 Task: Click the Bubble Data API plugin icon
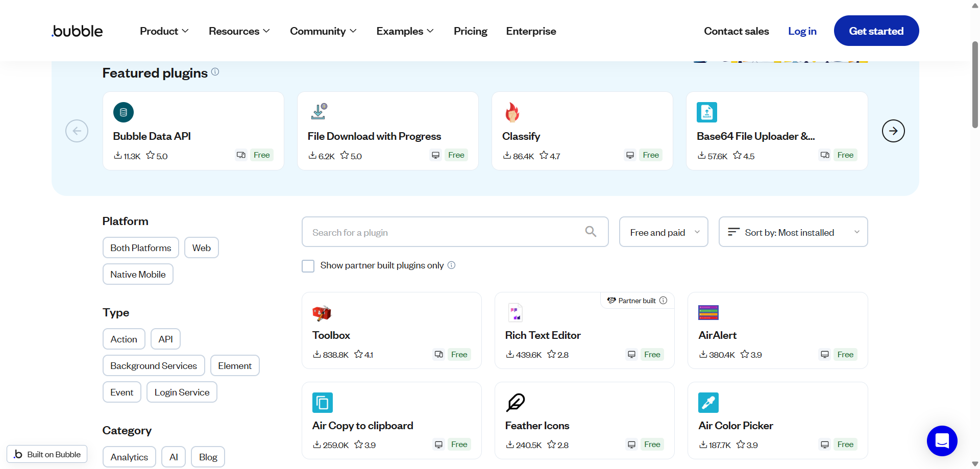124,112
